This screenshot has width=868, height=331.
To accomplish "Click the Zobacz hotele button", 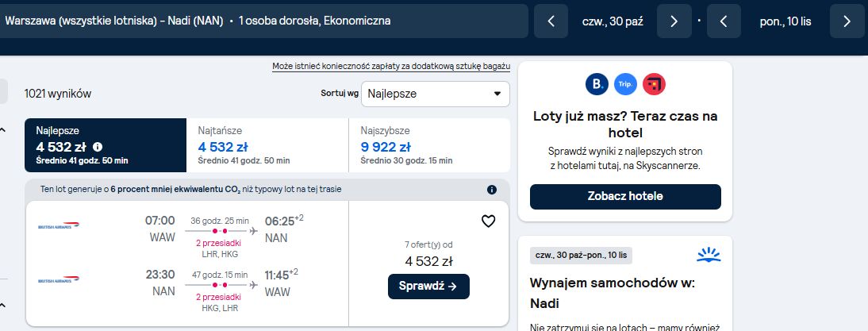I will pyautogui.click(x=625, y=197).
